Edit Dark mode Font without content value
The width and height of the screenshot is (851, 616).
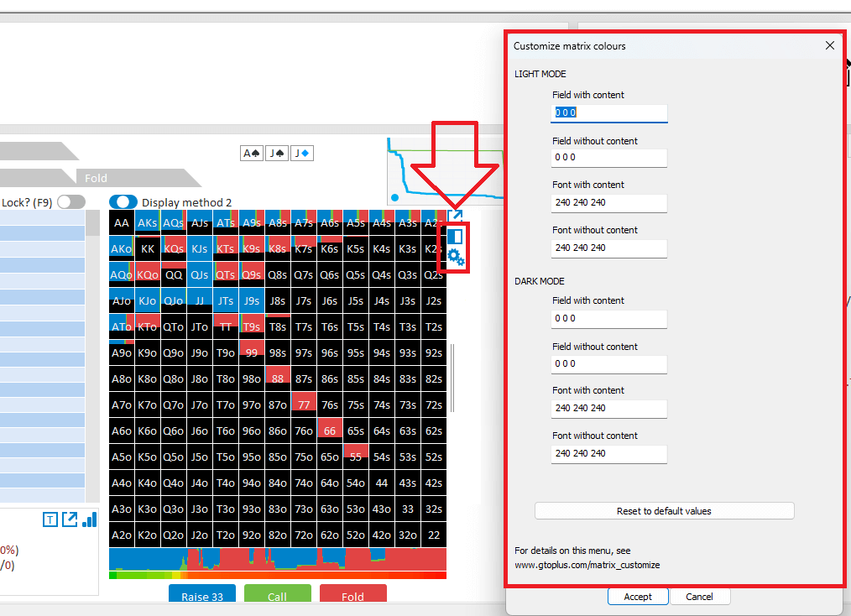pyautogui.click(x=609, y=454)
